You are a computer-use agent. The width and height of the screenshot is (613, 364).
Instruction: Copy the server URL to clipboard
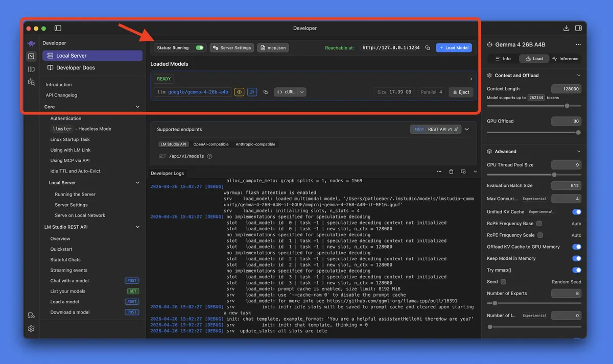[x=428, y=47]
